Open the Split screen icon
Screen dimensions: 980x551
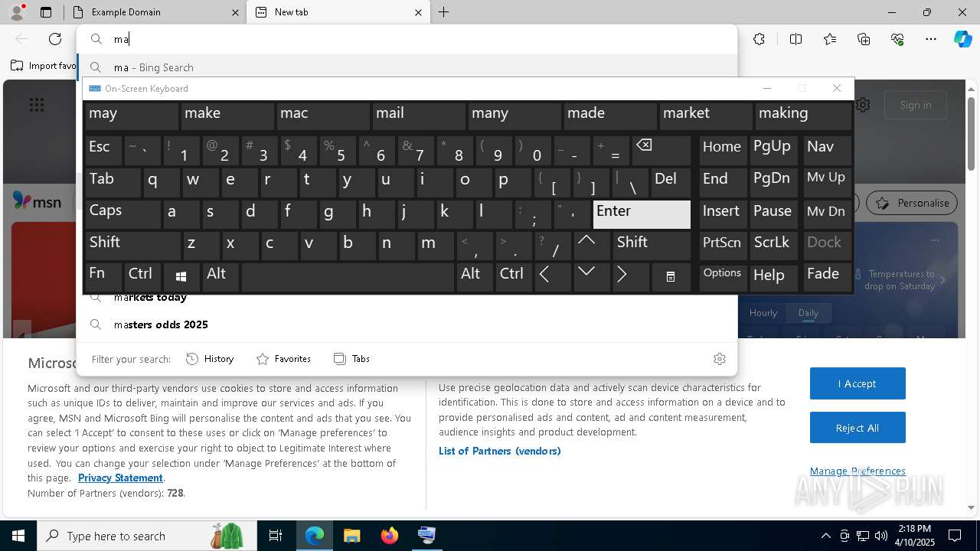(795, 39)
